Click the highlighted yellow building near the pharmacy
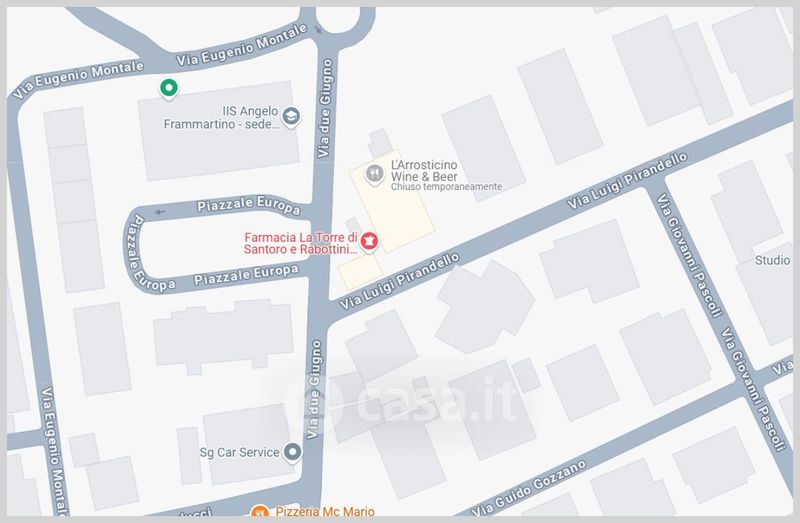The image size is (800, 523). pyautogui.click(x=391, y=202)
